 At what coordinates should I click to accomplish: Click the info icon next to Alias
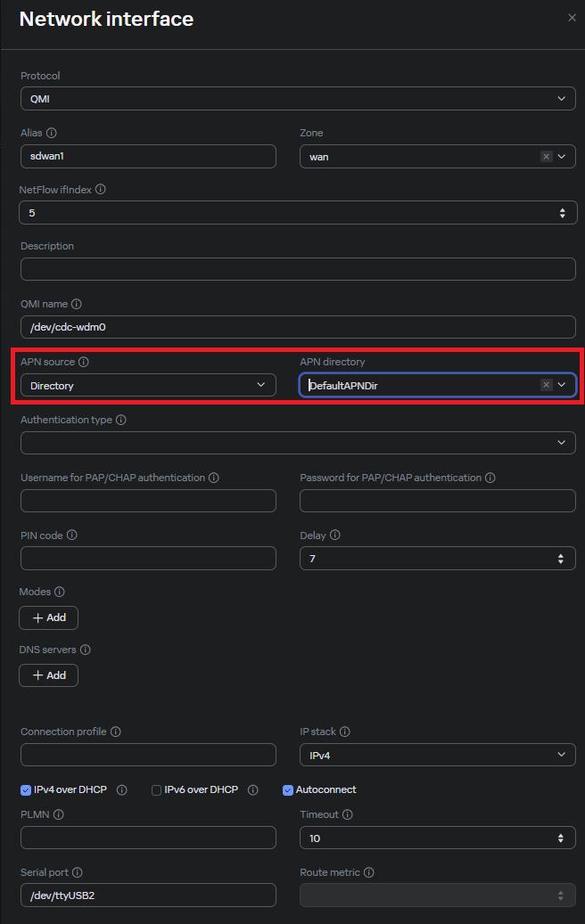pyautogui.click(x=52, y=133)
